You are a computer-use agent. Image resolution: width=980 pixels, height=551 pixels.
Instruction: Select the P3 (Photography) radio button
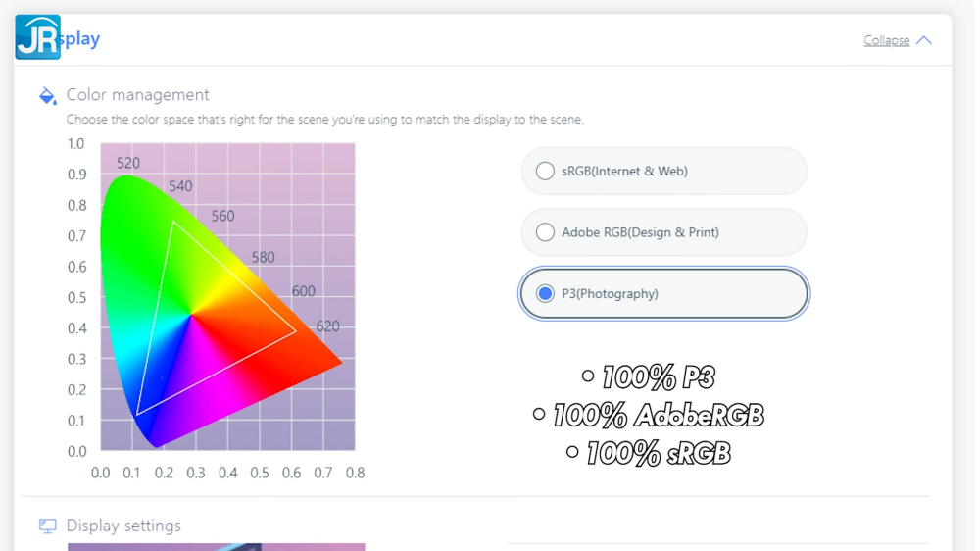(x=546, y=293)
